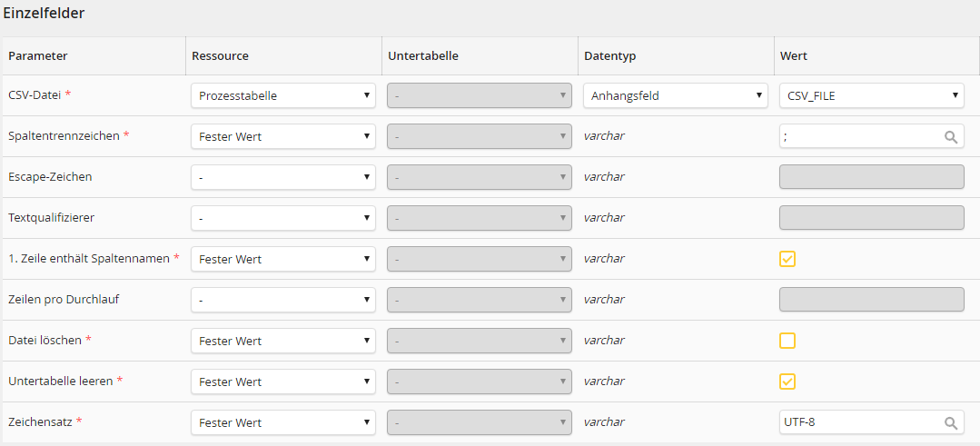The height and width of the screenshot is (446, 980).
Task: Click into the Spaltentrennzeichen value input
Action: pos(858,137)
